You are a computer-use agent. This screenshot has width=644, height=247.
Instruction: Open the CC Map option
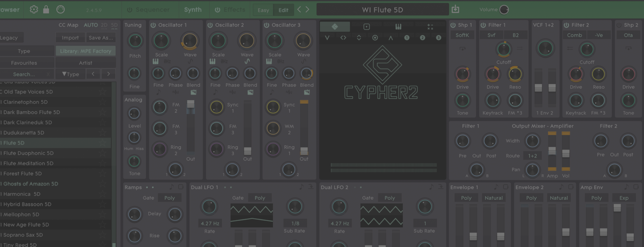click(68, 25)
